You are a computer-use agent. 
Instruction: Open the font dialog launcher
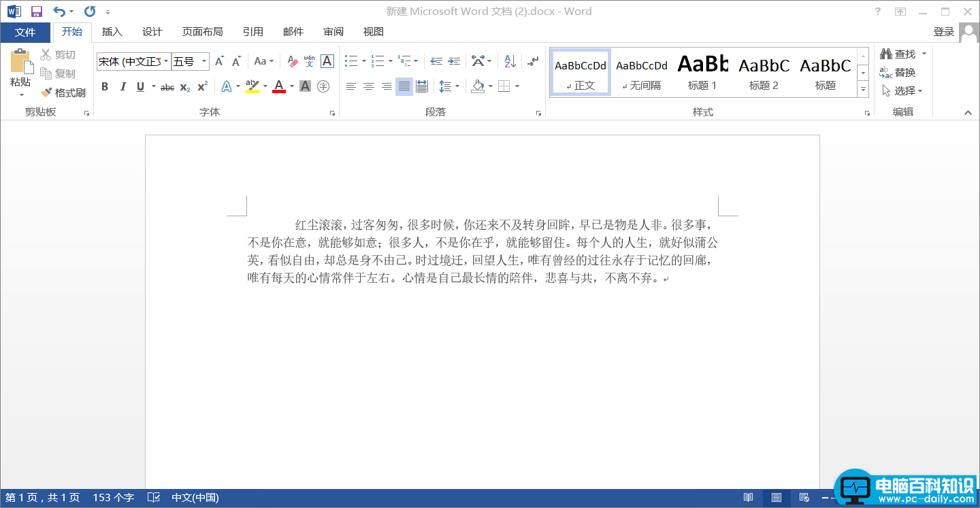click(332, 114)
